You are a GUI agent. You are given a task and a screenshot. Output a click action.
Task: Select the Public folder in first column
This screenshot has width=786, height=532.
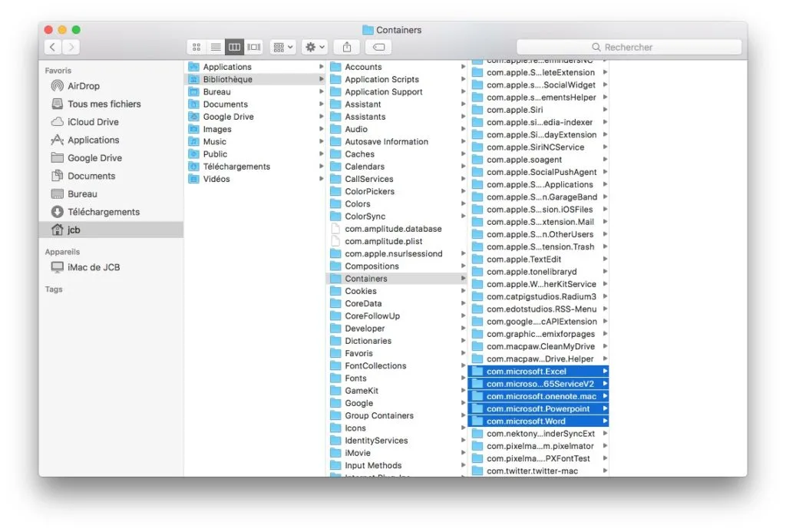click(x=255, y=154)
